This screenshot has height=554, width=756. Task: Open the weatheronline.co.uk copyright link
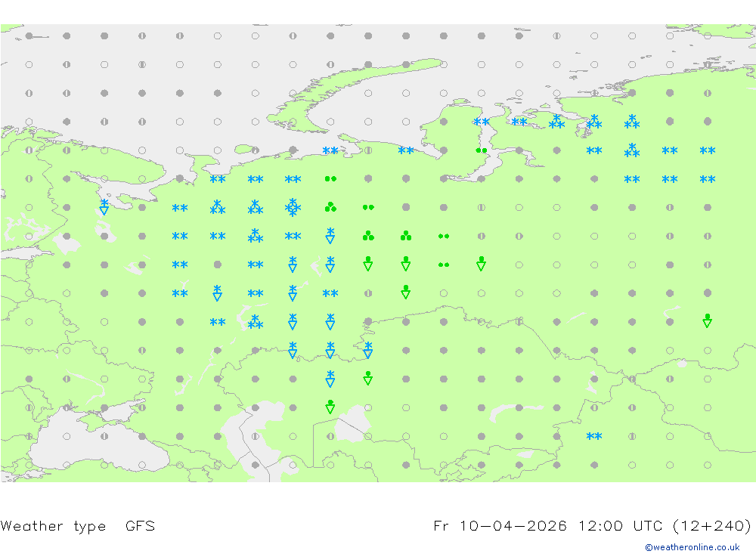coord(692,547)
